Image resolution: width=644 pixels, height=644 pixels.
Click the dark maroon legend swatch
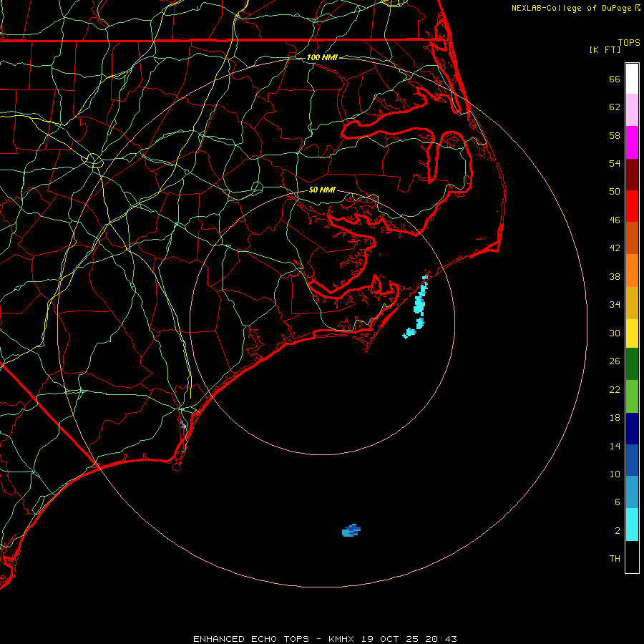(x=632, y=175)
